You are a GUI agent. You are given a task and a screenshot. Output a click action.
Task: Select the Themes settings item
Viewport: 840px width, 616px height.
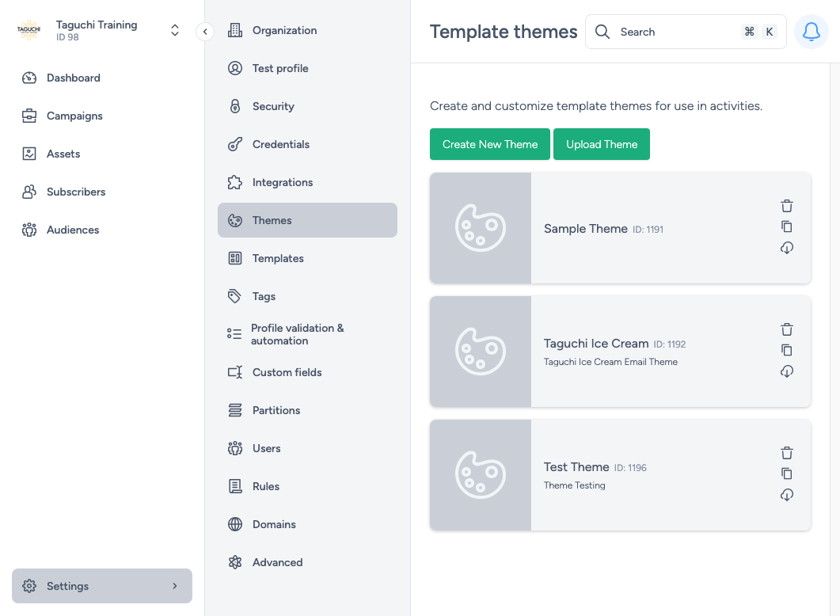coord(307,220)
